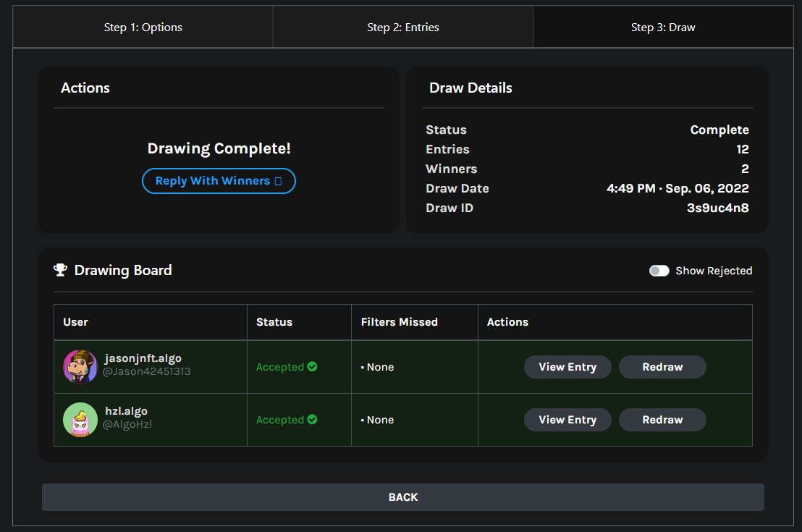The height and width of the screenshot is (532, 802).
Task: Click the BACK button
Action: 403,497
